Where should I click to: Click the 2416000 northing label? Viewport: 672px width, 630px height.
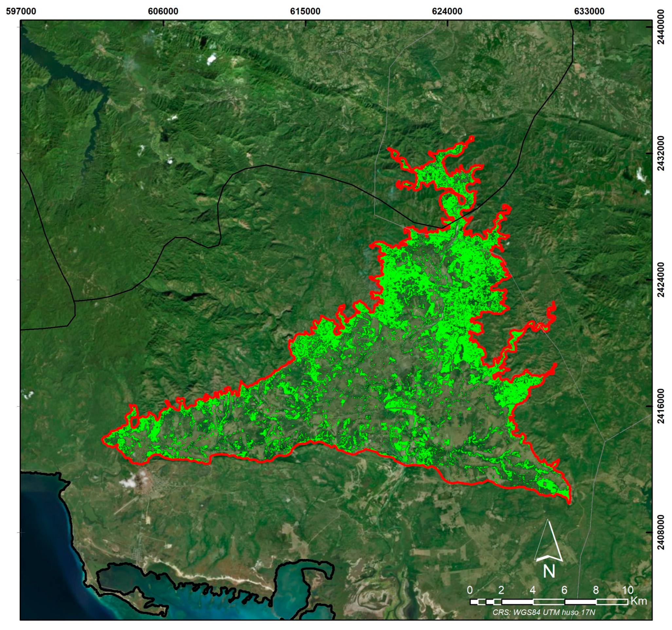661,406
